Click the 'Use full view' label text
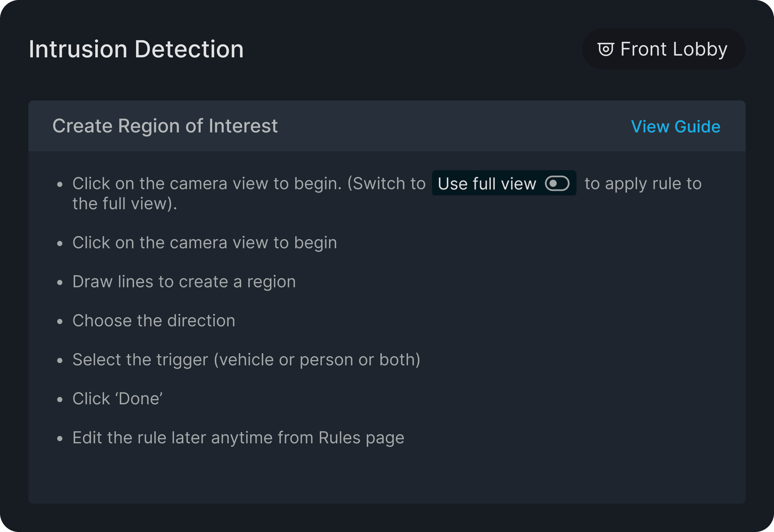Image resolution: width=774 pixels, height=532 pixels. tap(487, 184)
